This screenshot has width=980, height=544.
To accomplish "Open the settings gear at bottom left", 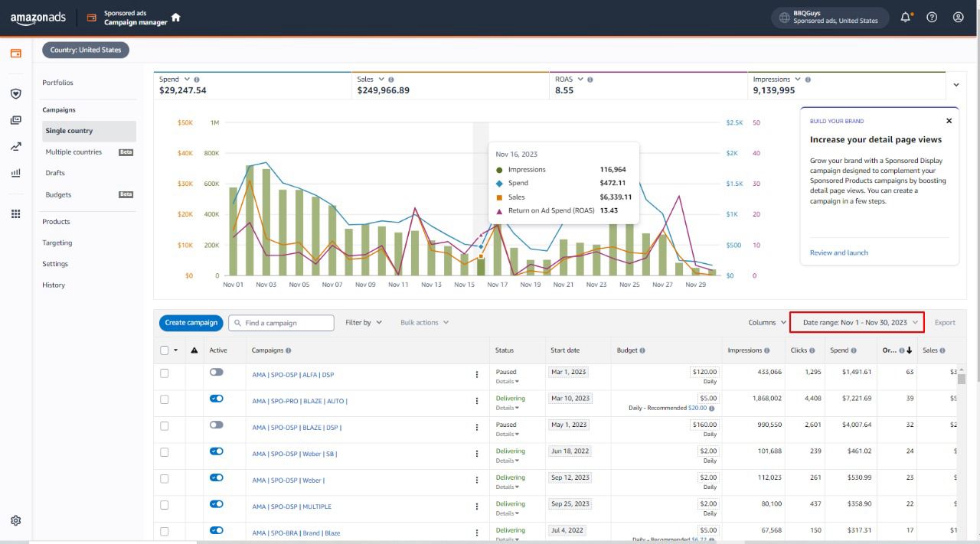I will [15, 520].
